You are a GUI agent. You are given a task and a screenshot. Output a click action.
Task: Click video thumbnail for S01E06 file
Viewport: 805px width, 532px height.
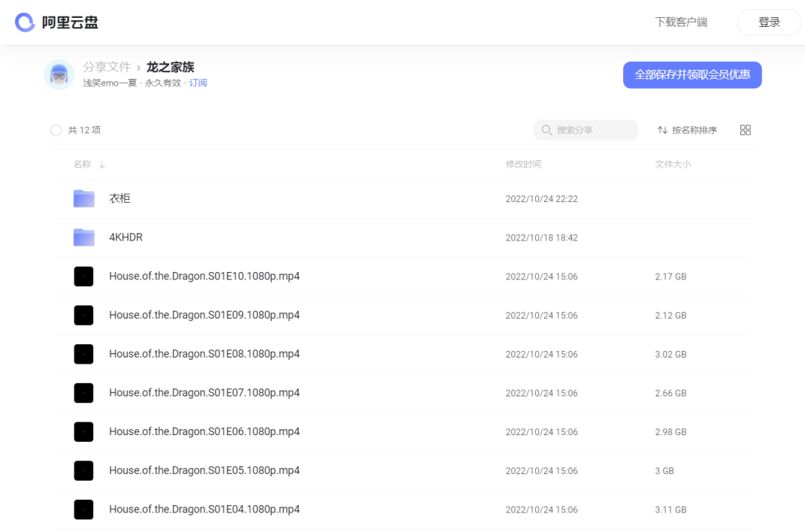(x=83, y=432)
